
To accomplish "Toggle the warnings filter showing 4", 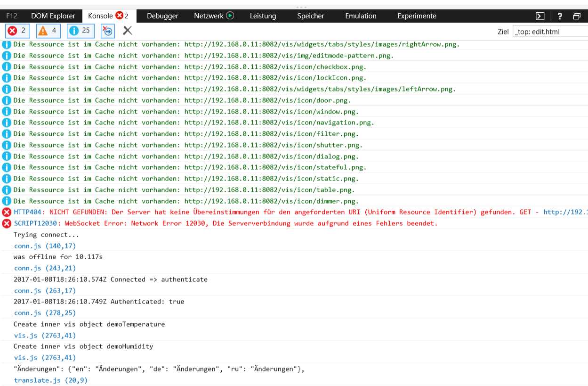I will pyautogui.click(x=49, y=31).
